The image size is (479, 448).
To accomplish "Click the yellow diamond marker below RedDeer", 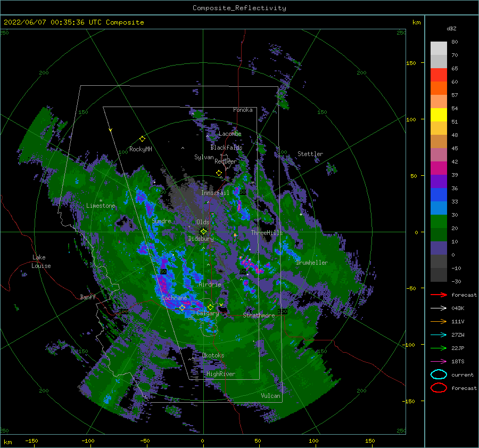I will (219, 173).
